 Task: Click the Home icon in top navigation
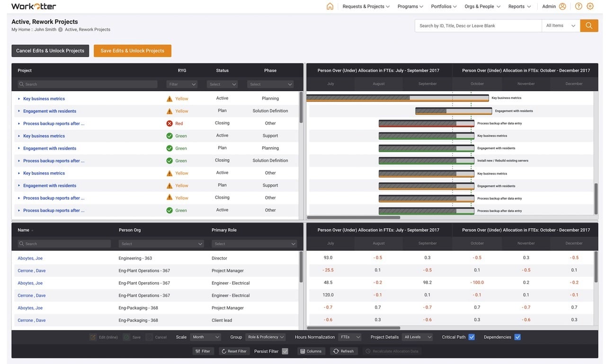coord(330,7)
